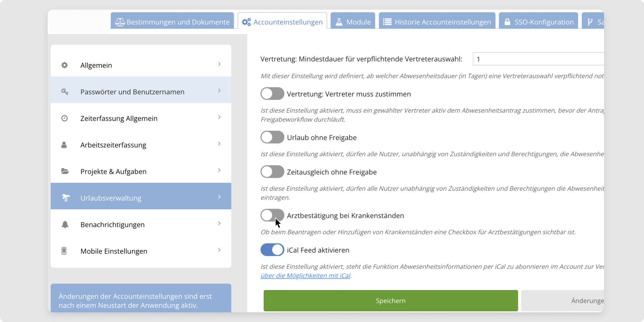Toggle Zeitausgleich ohne Freigabe switch
Screen dimensions: 644x322
click(x=272, y=172)
